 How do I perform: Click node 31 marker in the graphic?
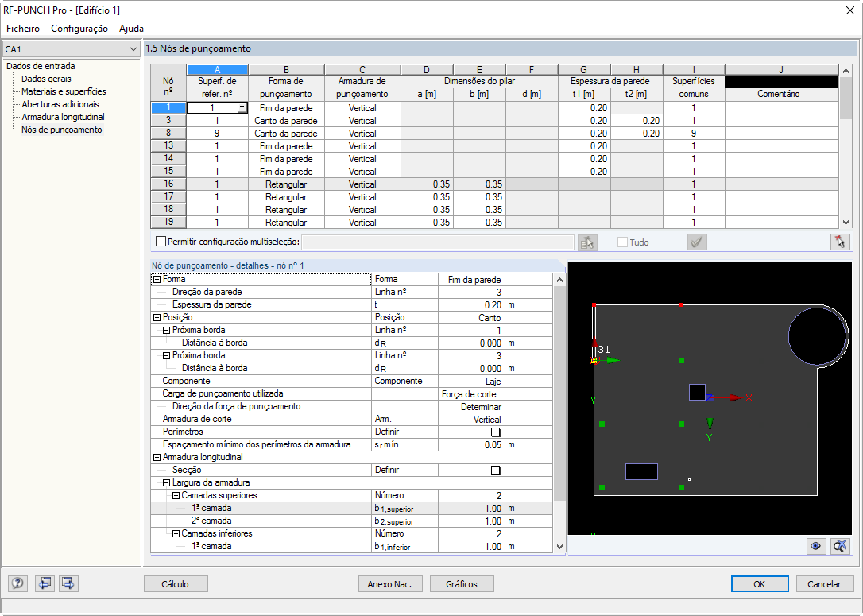tap(594, 361)
